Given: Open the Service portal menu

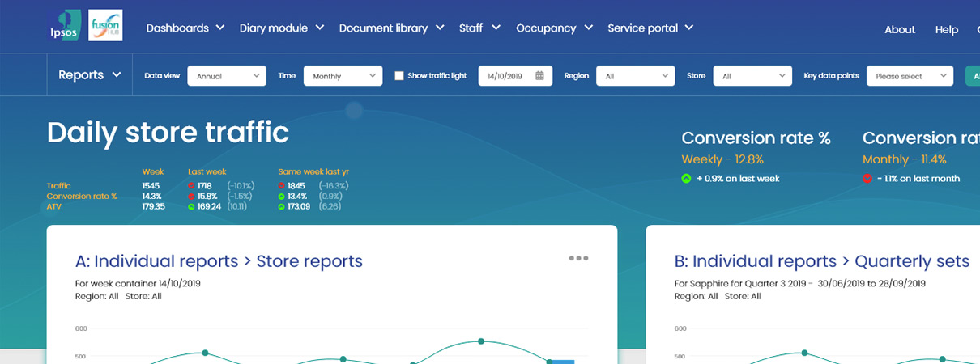Looking at the screenshot, I should click(x=650, y=28).
